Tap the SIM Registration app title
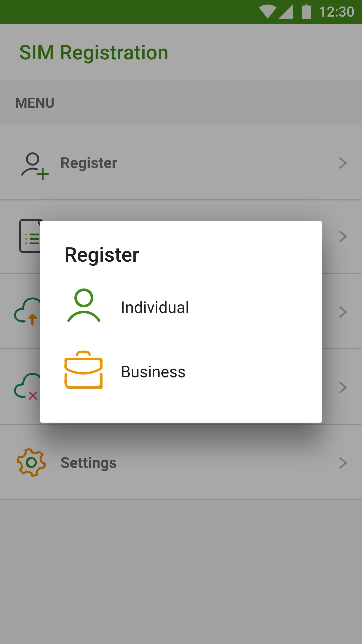362x644 pixels. click(x=94, y=53)
